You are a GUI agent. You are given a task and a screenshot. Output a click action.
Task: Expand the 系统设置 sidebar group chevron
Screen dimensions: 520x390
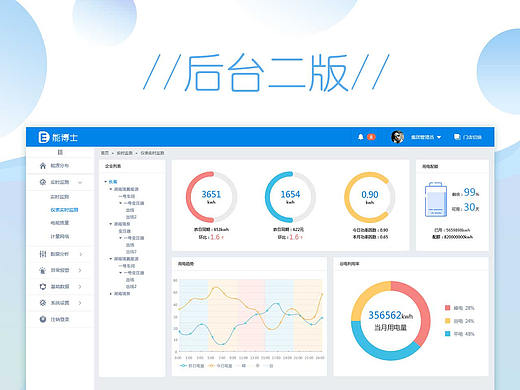click(x=80, y=303)
